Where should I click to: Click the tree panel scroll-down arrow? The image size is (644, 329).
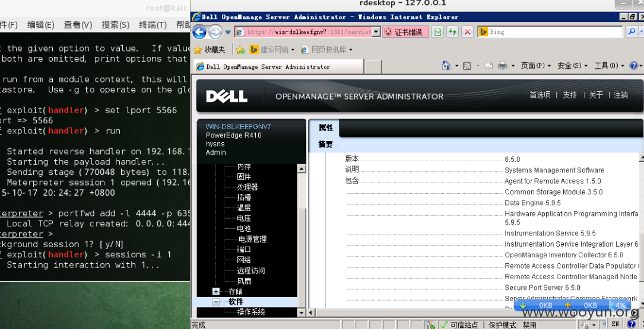(302, 312)
